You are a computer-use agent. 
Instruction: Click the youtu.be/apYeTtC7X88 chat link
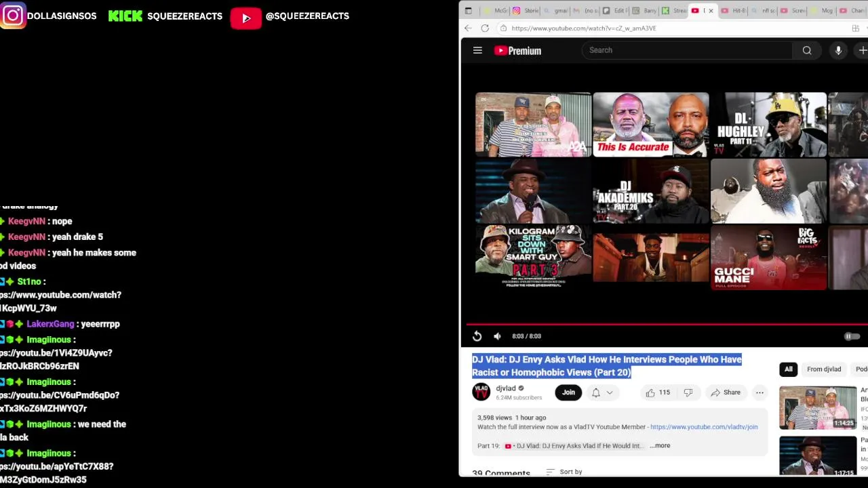click(56, 473)
